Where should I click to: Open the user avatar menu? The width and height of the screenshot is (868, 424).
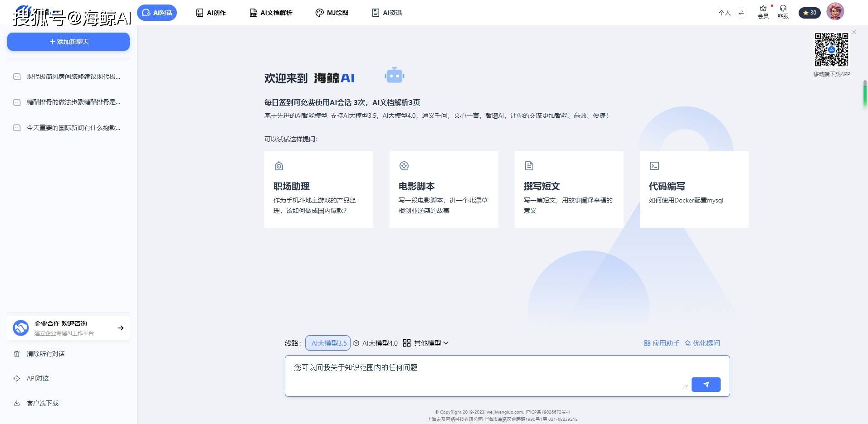coord(835,12)
